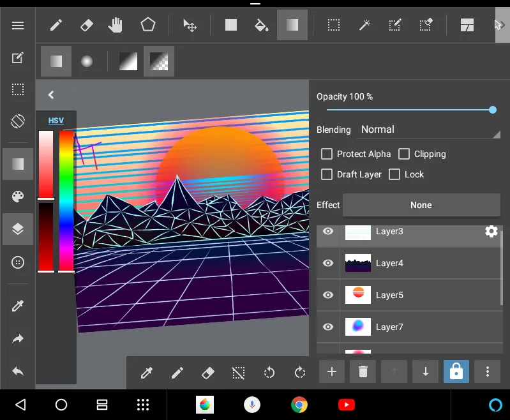Tap the deselect icon in bottom bar
The width and height of the screenshot is (510, 420).
pos(239,373)
